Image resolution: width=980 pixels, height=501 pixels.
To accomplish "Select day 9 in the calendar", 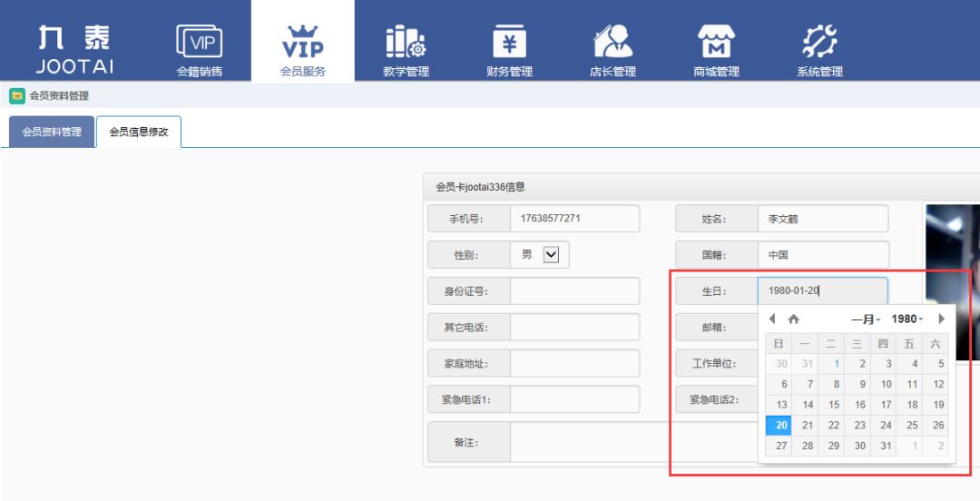I will [x=857, y=384].
